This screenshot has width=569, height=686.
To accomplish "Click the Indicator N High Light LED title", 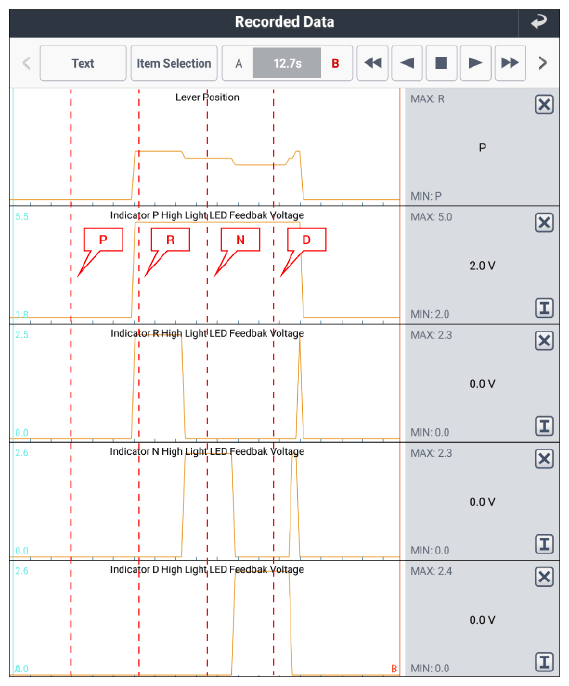I will tap(207, 452).
